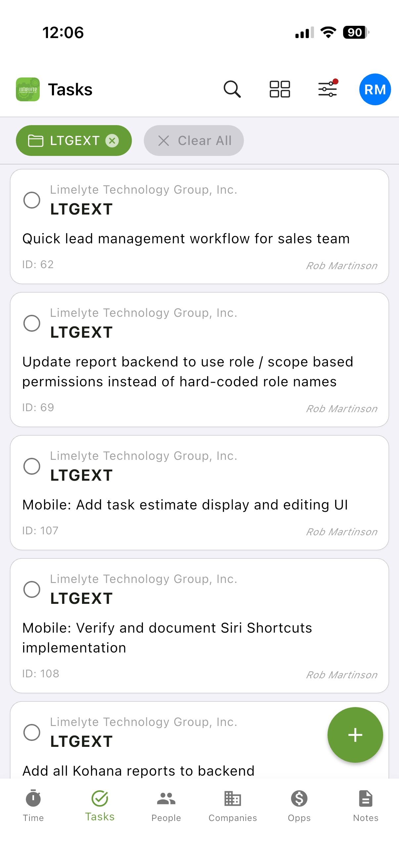
Task: Mark task ID 62 as complete
Action: [x=32, y=200]
